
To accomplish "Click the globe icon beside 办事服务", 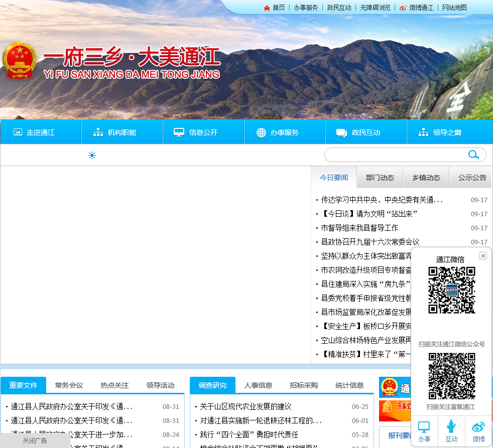I will [261, 132].
